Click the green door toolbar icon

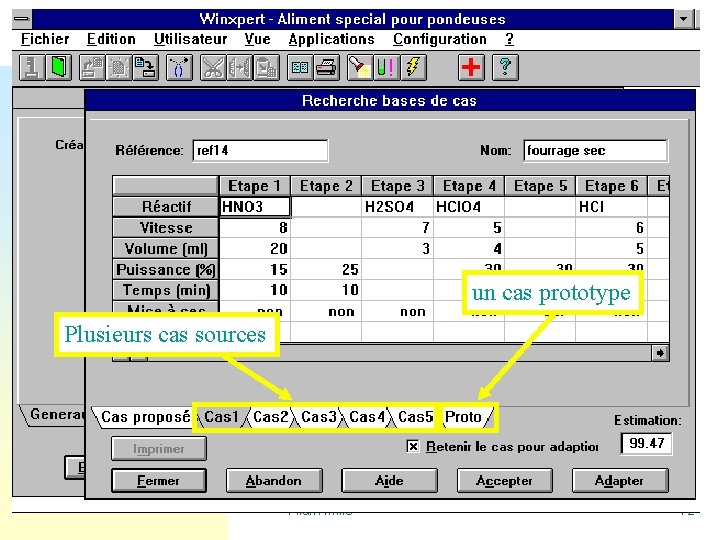tap(59, 68)
